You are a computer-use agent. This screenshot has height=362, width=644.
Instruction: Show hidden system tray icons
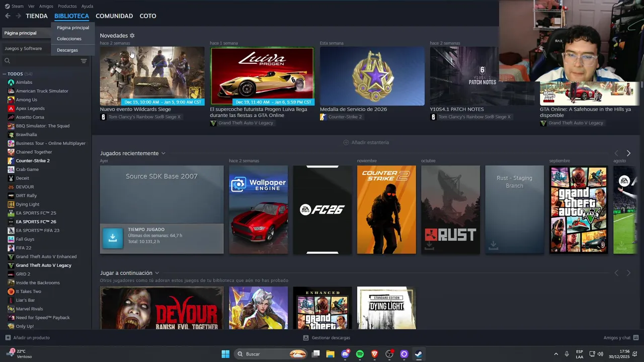point(556,354)
